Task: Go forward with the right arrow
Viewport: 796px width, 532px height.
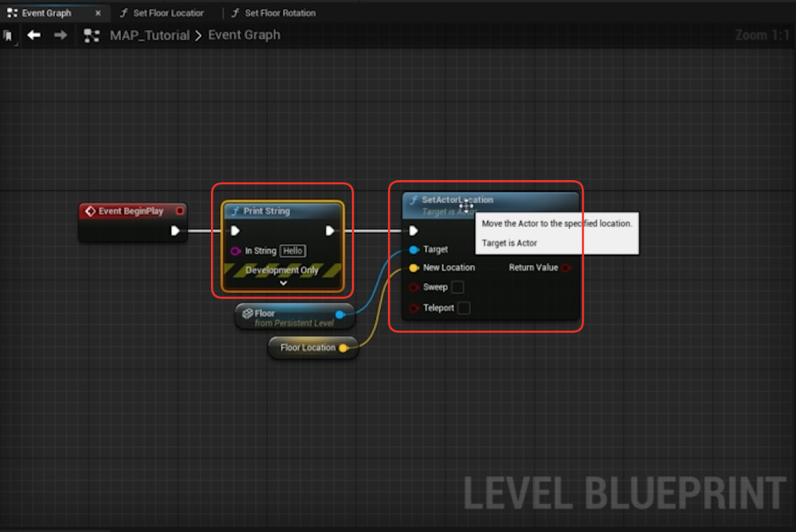Action: 60,35
